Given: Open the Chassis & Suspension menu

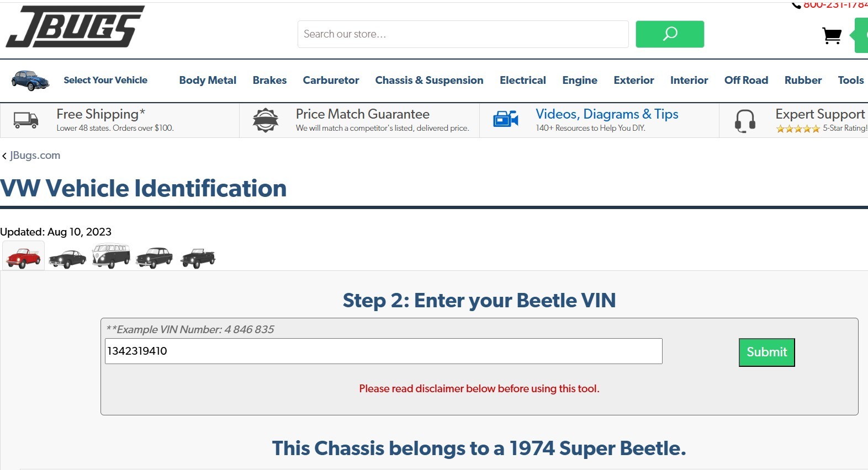Looking at the screenshot, I should click(x=429, y=80).
